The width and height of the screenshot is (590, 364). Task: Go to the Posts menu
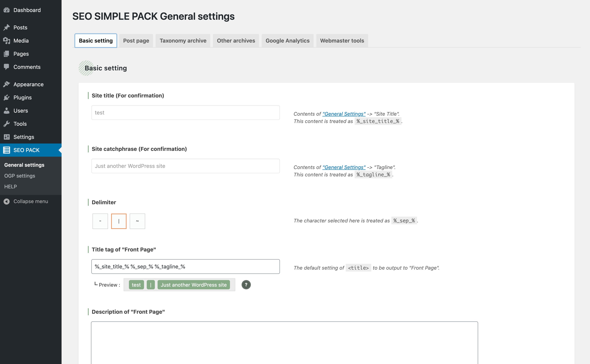click(x=31, y=27)
